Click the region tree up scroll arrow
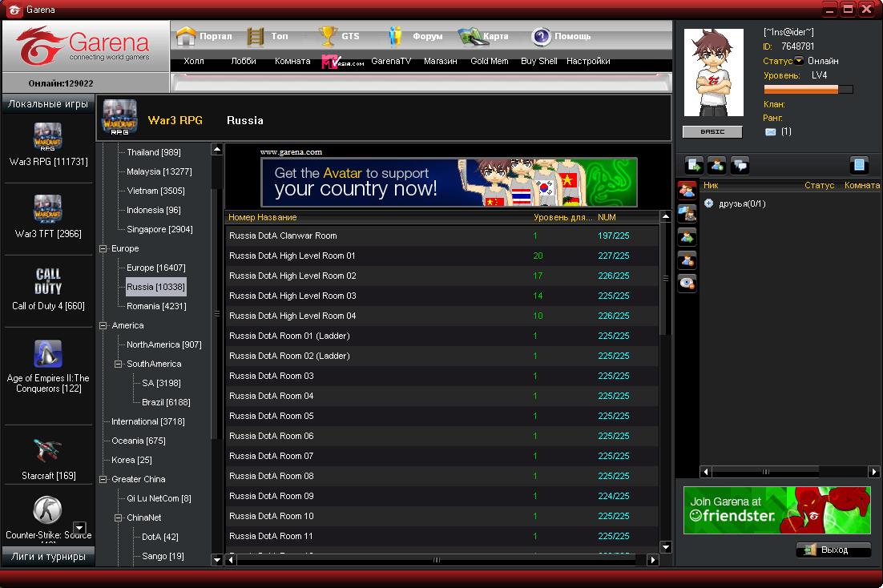Viewport: 883px width, 588px height. (217, 149)
